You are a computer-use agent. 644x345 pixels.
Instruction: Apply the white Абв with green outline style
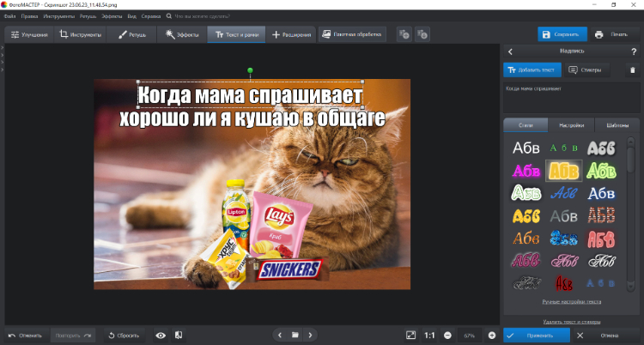click(526, 192)
